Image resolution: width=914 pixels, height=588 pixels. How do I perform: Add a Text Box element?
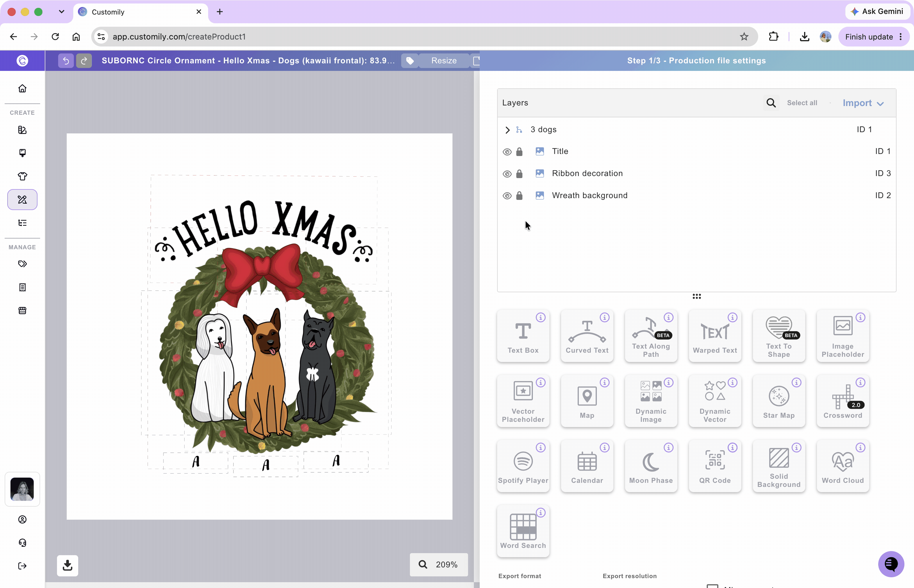pyautogui.click(x=523, y=336)
